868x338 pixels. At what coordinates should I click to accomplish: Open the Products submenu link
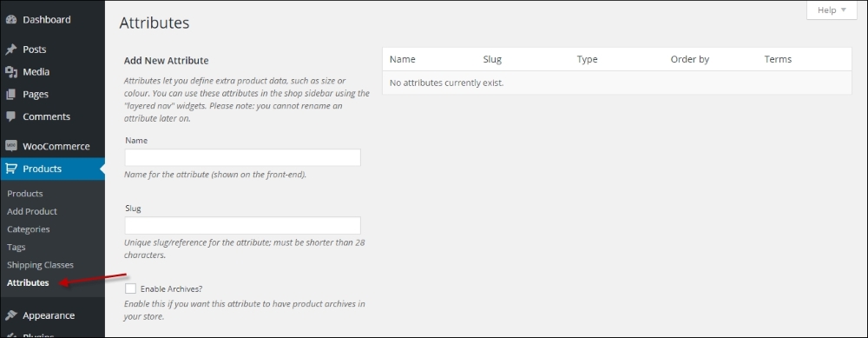pyautogui.click(x=25, y=194)
